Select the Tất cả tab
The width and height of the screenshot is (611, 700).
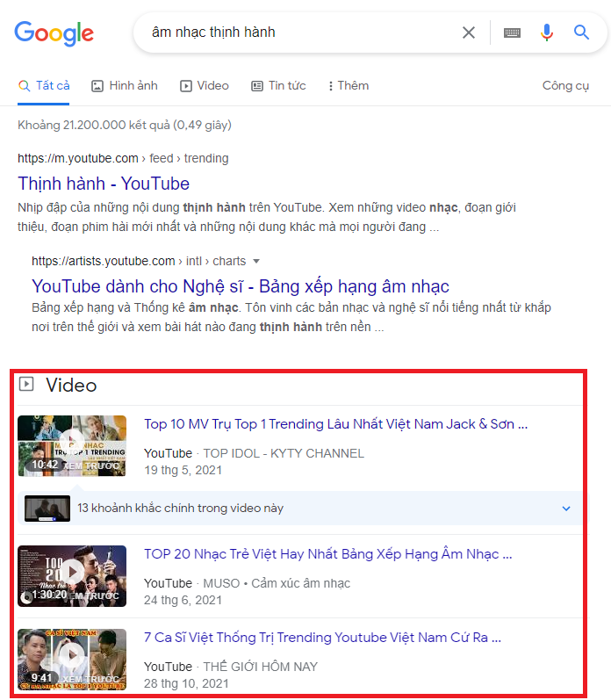tap(44, 85)
